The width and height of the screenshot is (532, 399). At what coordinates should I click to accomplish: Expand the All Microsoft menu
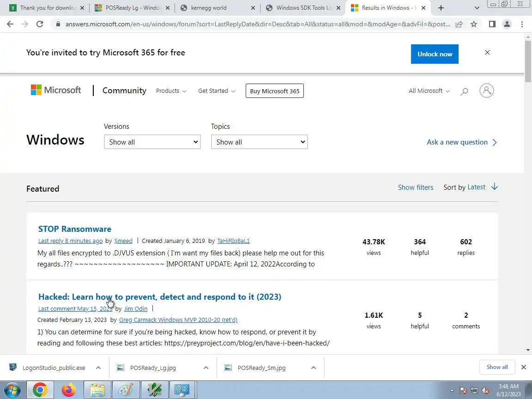(429, 91)
